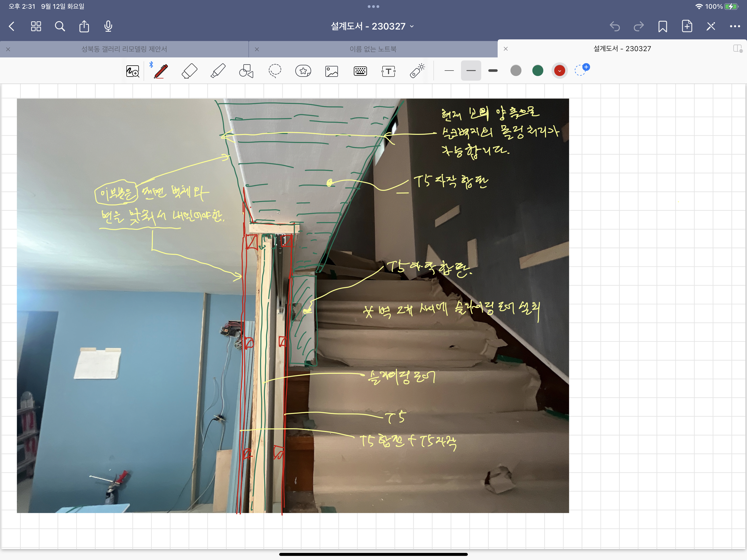
Task: Select the Shapes tool
Action: pyautogui.click(x=246, y=71)
